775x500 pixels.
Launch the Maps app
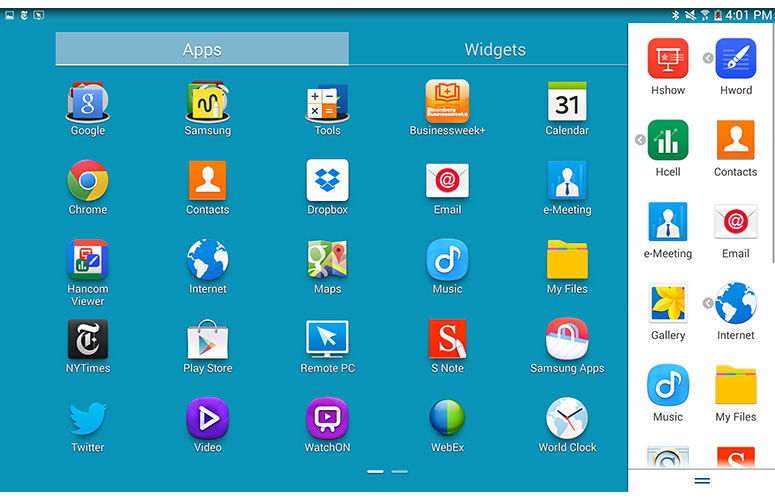[x=327, y=259]
